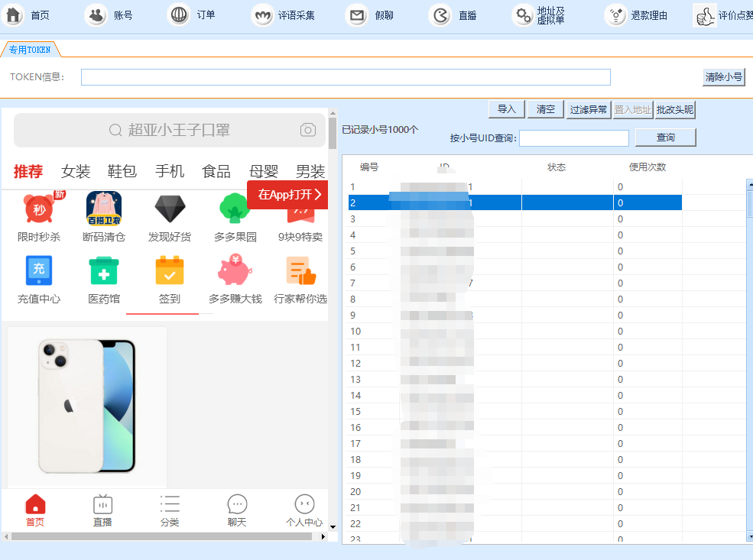Open the 评价点赞 thumbs-up icon
753x560 pixels.
point(705,16)
